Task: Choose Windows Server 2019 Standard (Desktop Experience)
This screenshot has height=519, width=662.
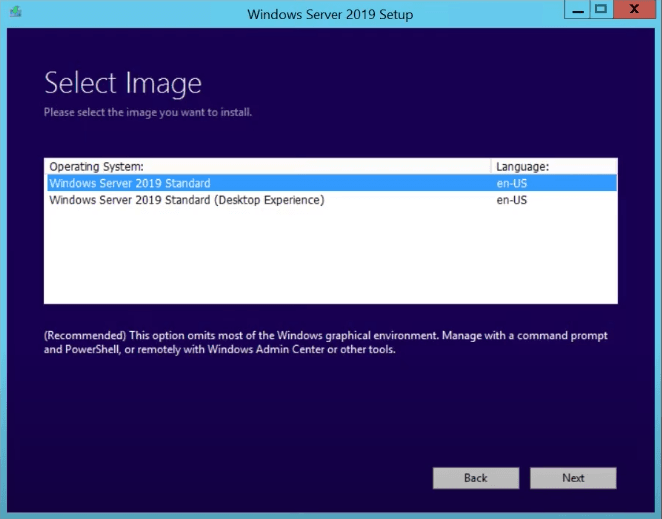Action: 186,200
